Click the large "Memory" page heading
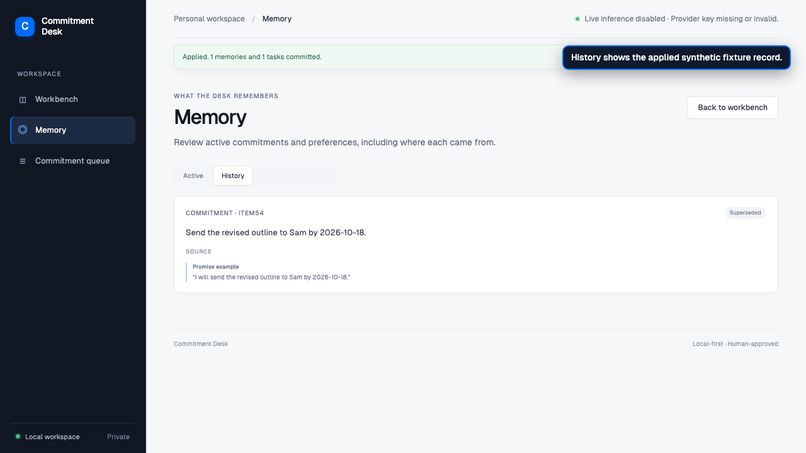Viewport: 806px width, 453px height. click(210, 117)
